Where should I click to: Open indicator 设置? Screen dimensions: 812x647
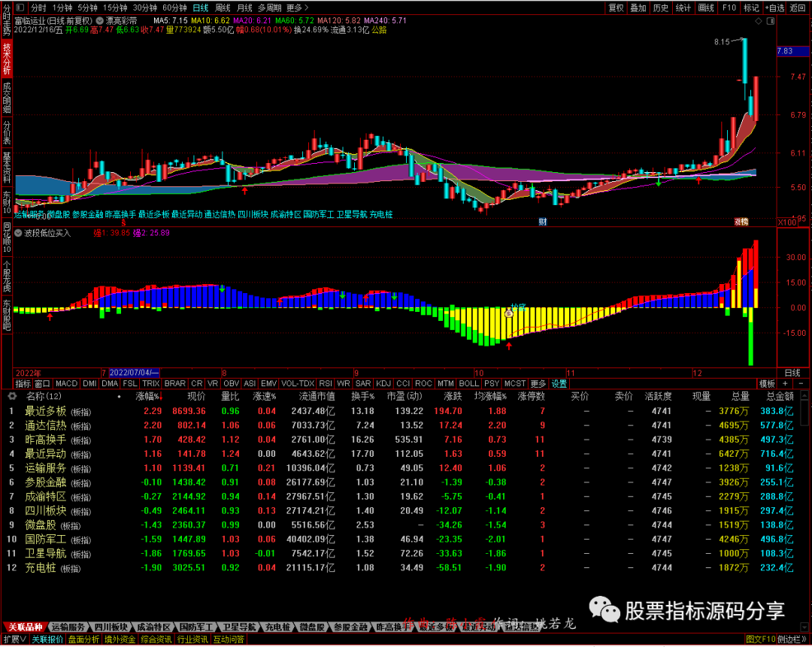tap(559, 383)
